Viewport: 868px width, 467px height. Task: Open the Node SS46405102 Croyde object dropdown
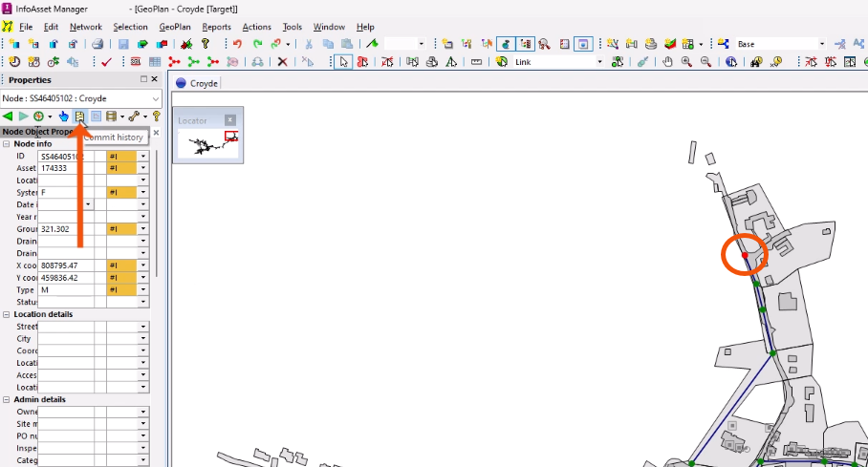tap(156, 98)
